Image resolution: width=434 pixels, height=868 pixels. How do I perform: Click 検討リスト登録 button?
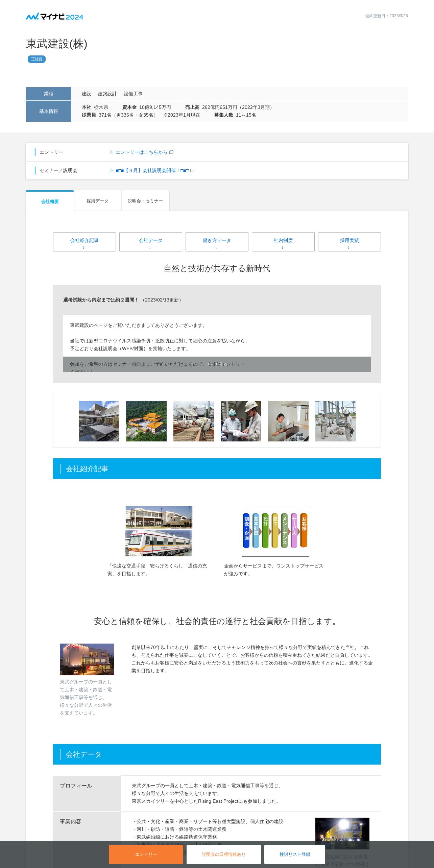(x=295, y=854)
